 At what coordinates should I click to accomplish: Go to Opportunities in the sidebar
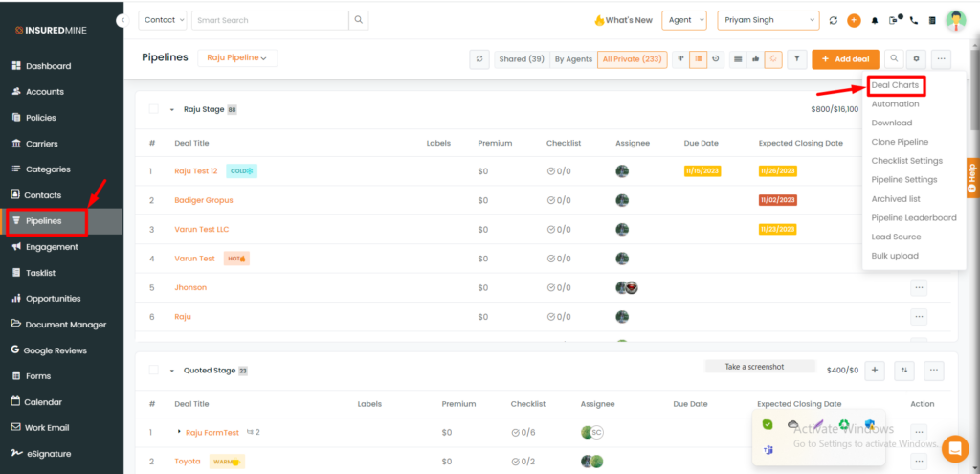[x=46, y=298]
